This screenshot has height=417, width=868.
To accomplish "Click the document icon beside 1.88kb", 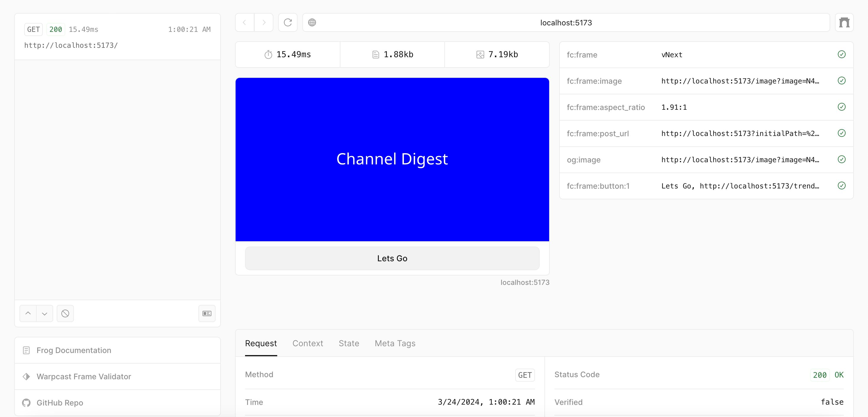I will [x=376, y=55].
